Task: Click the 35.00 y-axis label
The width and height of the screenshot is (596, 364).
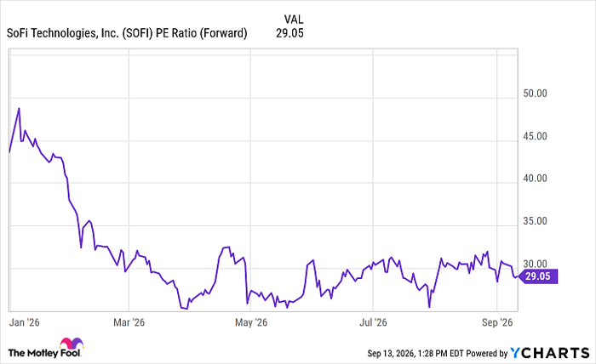Action: 535,221
